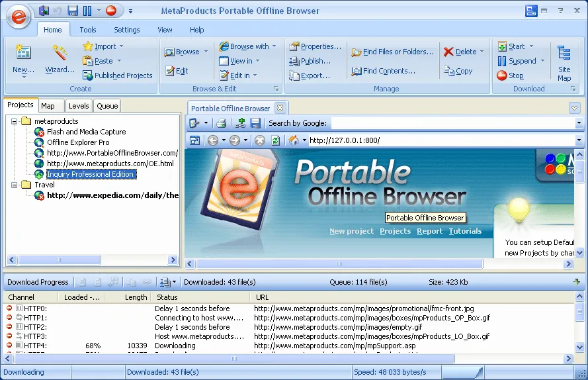Open the Browse with dropdown
Viewport: 588px width, 380px height.
pyautogui.click(x=274, y=46)
